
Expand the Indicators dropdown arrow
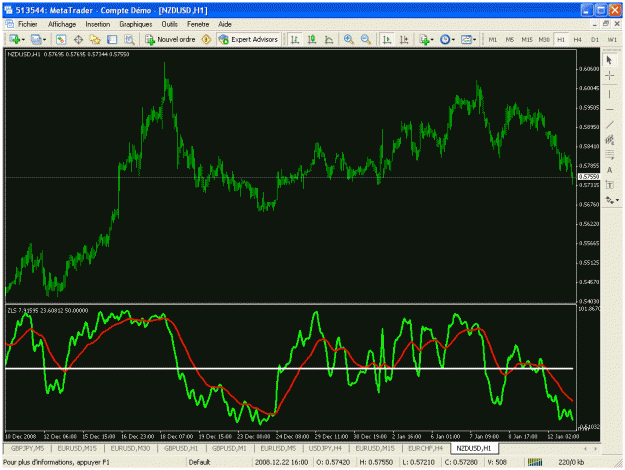pos(432,40)
